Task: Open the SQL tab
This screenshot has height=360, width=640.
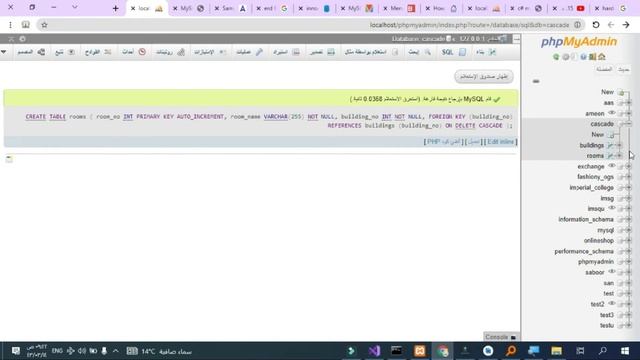Action: (453, 52)
